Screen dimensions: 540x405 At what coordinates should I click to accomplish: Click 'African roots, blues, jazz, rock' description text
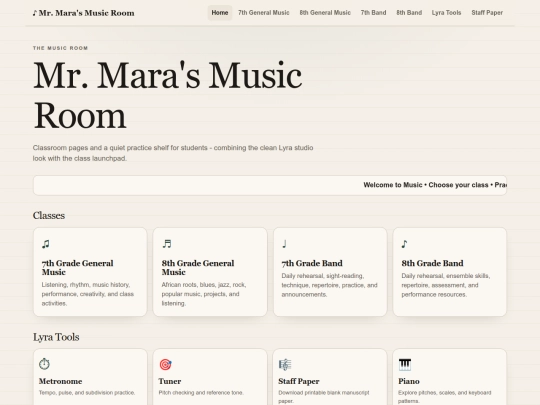click(x=204, y=294)
